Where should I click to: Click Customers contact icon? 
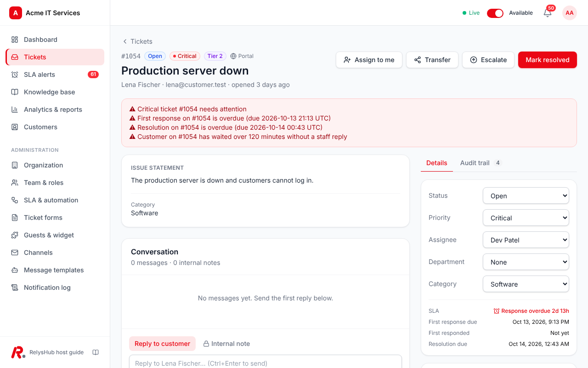pyautogui.click(x=15, y=127)
